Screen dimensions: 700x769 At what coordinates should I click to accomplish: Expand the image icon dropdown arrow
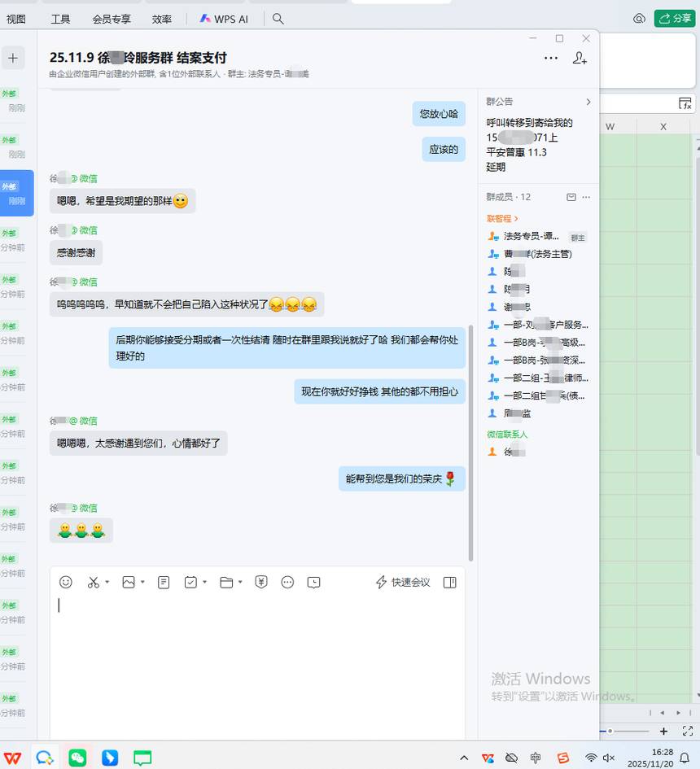point(142,582)
